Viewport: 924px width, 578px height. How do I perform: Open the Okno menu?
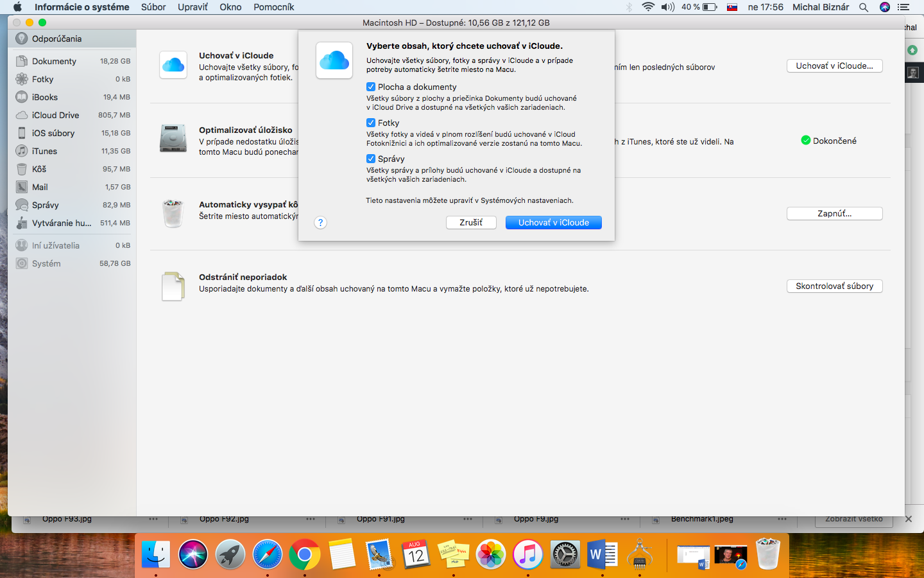click(230, 7)
